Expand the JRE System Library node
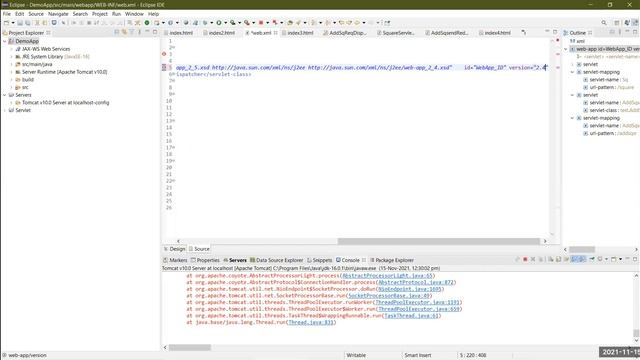This screenshot has width=640, height=360. point(11,57)
